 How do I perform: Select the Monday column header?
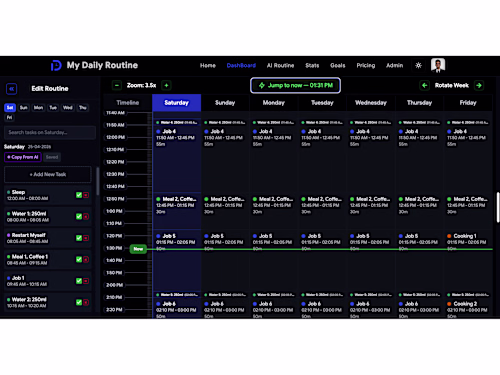(274, 103)
